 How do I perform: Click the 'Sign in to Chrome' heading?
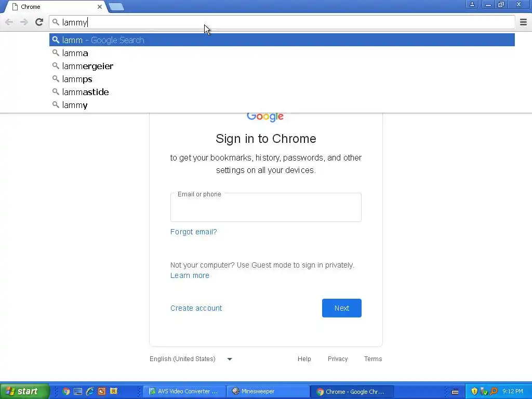(265, 139)
